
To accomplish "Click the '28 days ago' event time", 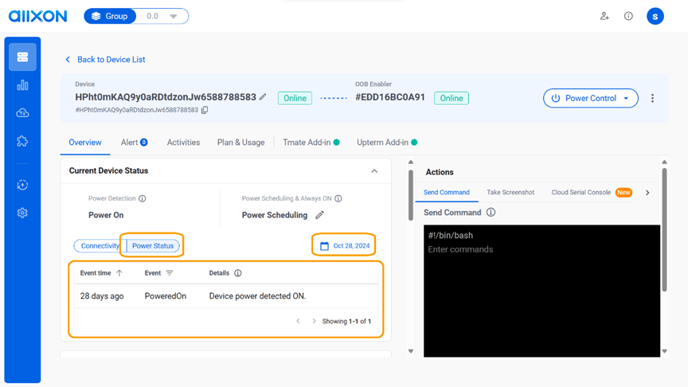I will click(x=102, y=296).
